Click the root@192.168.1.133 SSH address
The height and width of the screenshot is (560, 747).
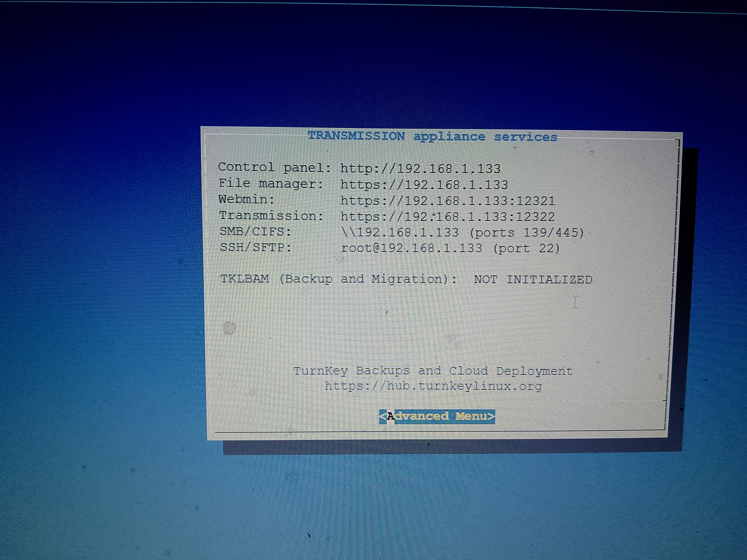412,248
